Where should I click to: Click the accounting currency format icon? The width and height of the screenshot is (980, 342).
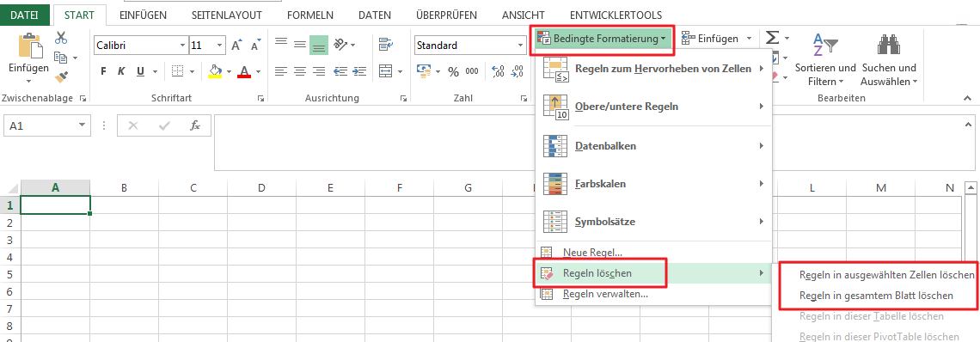pyautogui.click(x=425, y=71)
